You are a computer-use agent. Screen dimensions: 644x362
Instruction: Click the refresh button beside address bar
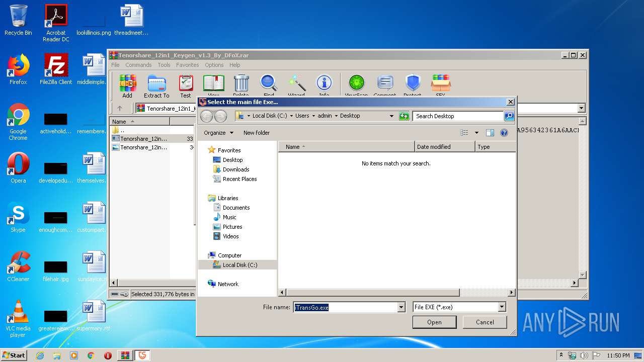click(404, 116)
